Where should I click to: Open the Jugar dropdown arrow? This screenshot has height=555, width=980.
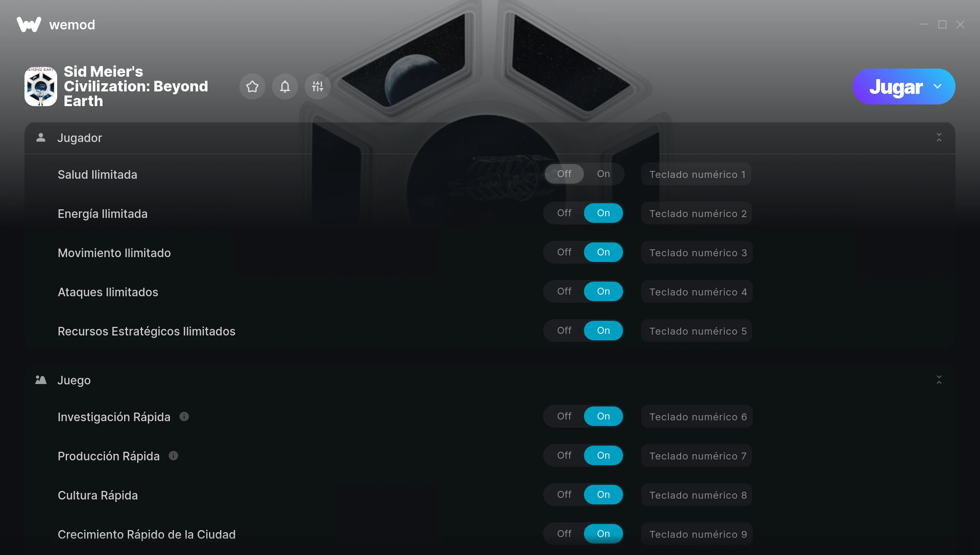point(938,87)
